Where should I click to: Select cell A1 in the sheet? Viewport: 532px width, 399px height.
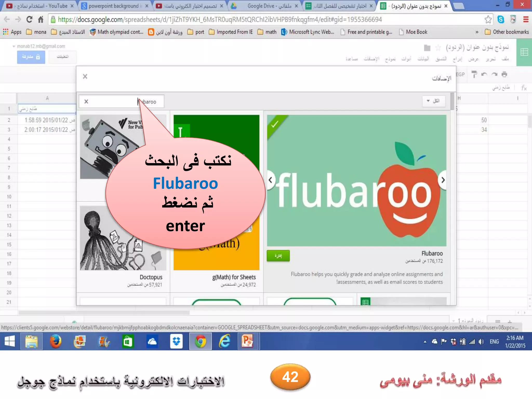tap(47, 109)
